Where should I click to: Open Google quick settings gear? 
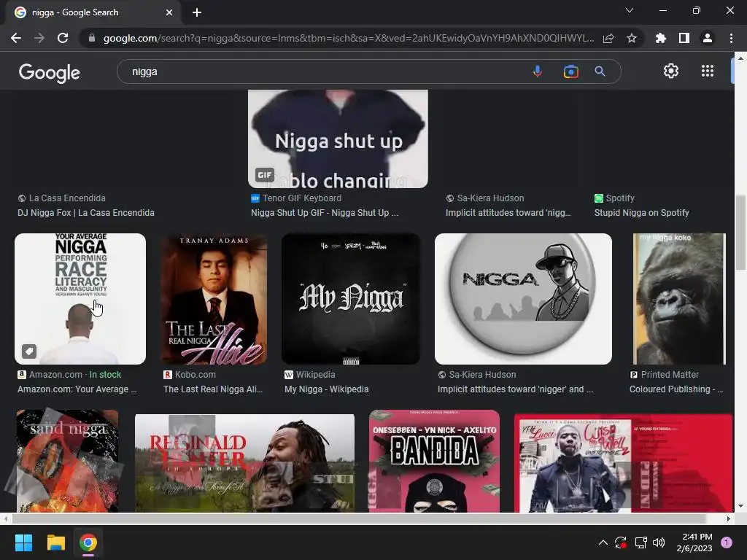[671, 71]
